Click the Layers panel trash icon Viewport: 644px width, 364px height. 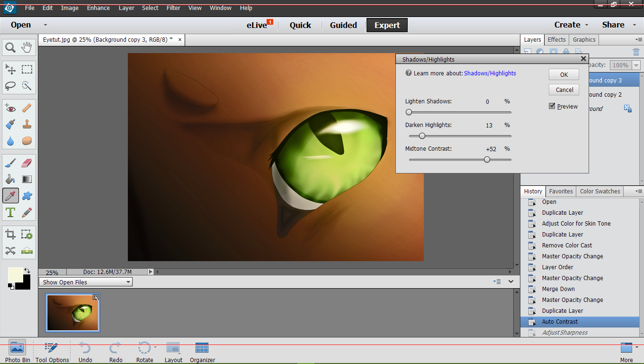coord(636,52)
